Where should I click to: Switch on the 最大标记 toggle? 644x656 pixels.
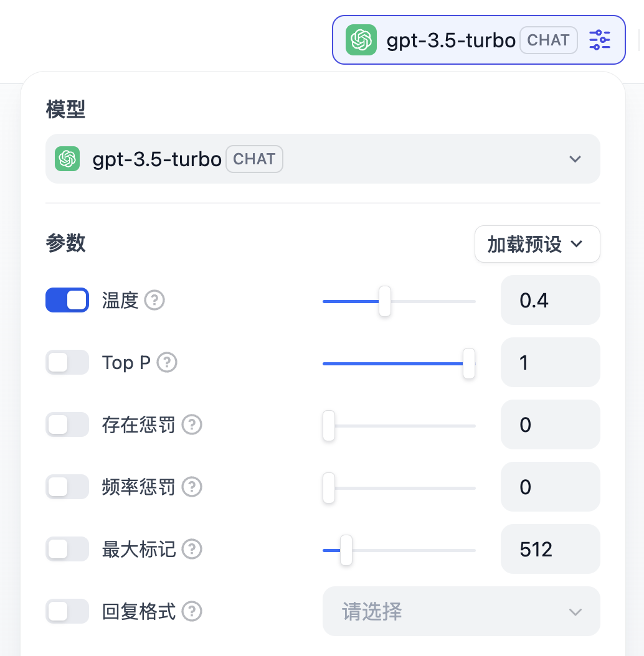tap(67, 549)
